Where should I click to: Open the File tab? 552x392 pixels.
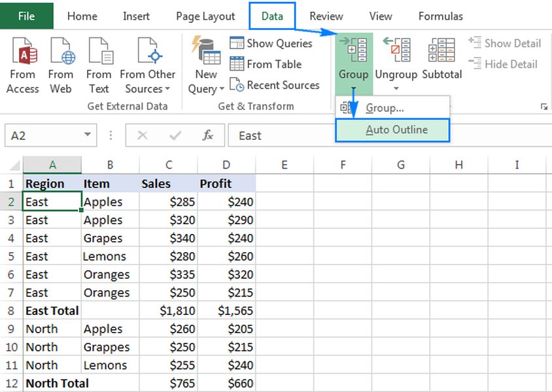click(26, 16)
